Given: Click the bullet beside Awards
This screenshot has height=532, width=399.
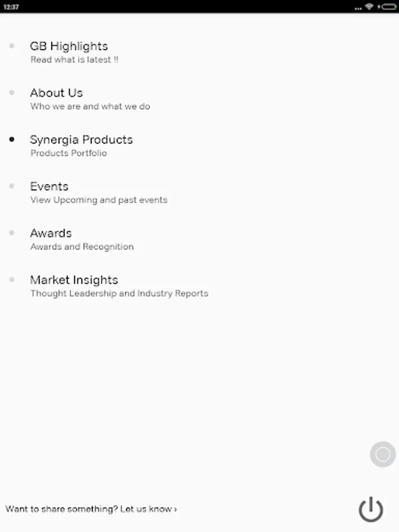Looking at the screenshot, I should pos(12,233).
